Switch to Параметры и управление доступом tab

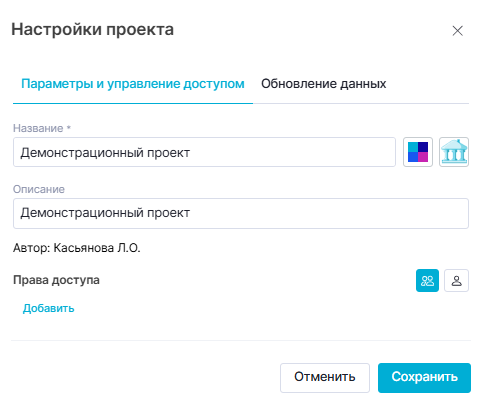click(133, 84)
